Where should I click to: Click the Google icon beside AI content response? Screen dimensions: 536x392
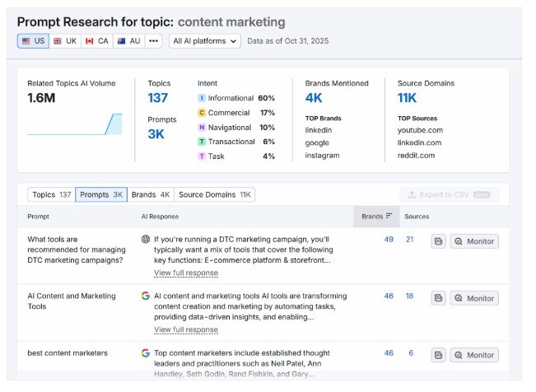point(146,296)
